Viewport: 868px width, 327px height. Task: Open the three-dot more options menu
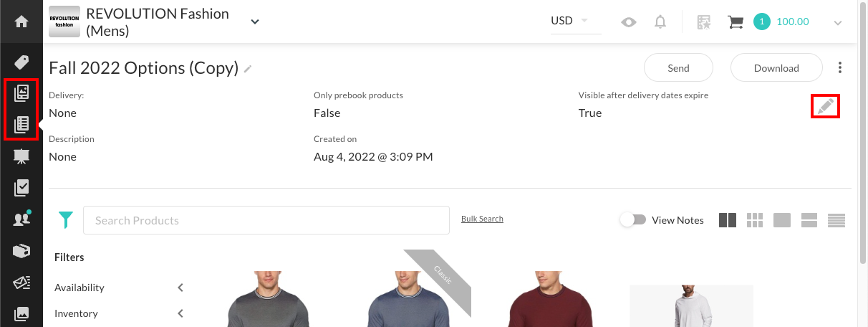840,68
